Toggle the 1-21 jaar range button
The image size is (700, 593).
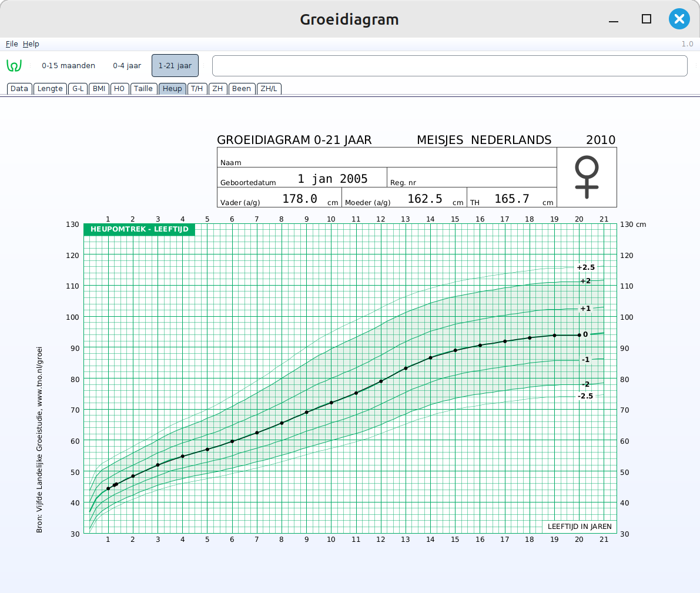[x=175, y=66]
